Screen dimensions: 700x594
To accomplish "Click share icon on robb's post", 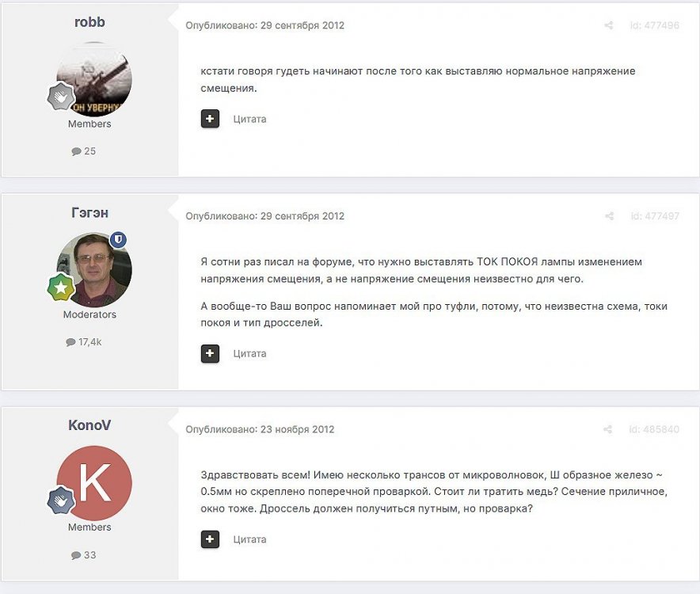I will (608, 25).
